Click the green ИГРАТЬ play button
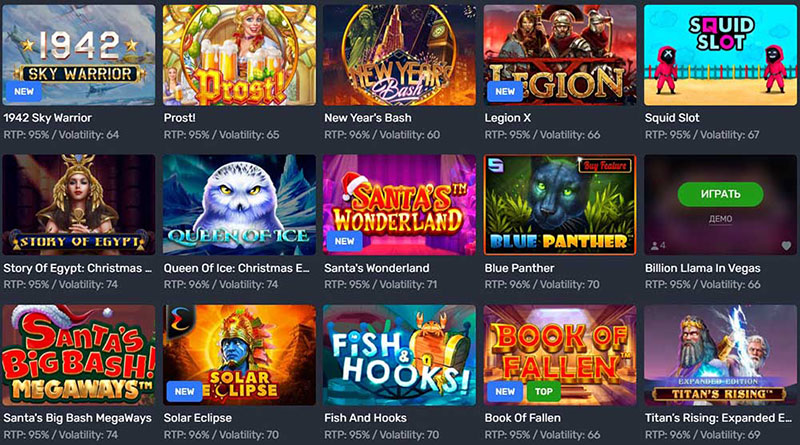The width and height of the screenshot is (800, 445). point(720,194)
